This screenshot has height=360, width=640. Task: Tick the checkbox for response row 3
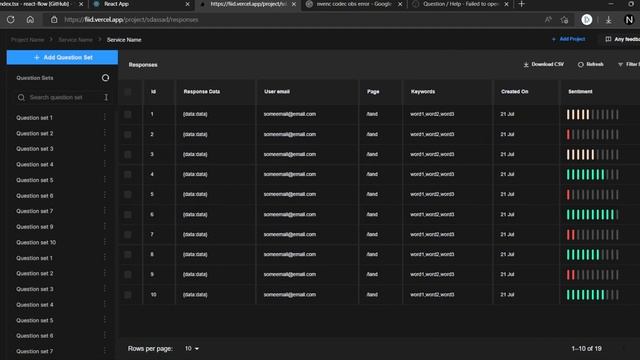click(128, 154)
